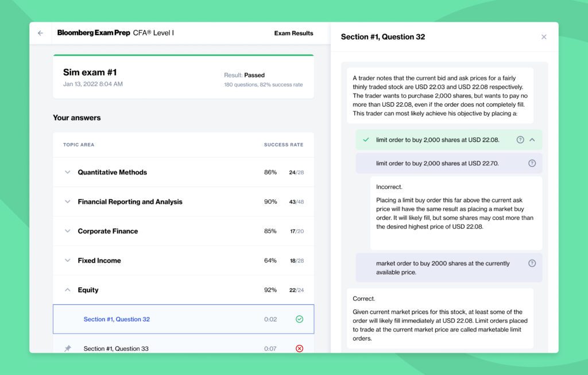The image size is (588, 375).
Task: Close the Question 32 detail panel
Action: coord(544,37)
